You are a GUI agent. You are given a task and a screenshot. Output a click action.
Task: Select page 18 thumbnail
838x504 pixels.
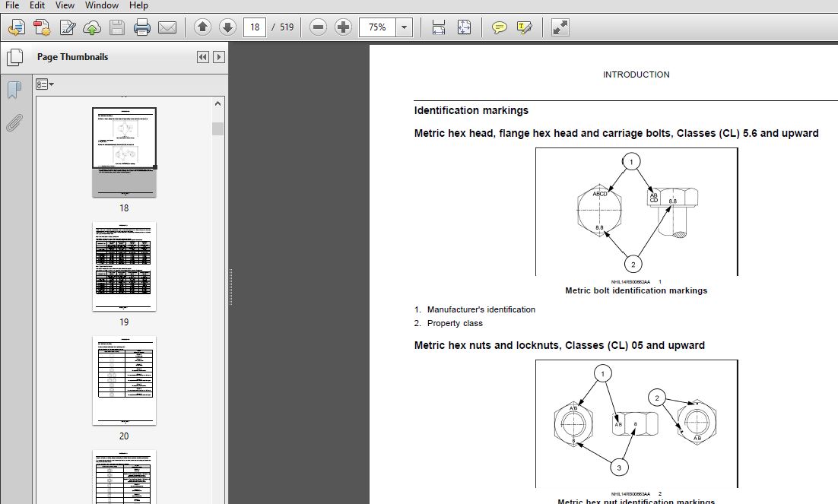124,152
